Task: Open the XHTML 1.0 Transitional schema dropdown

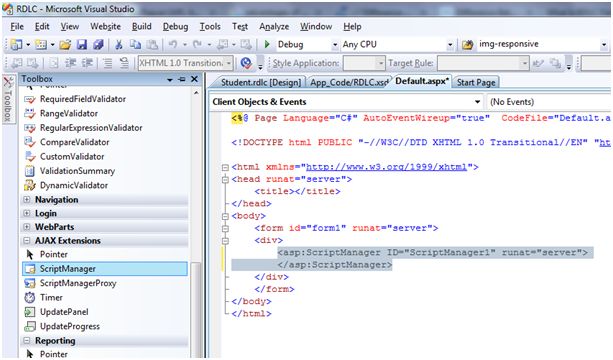Action: coord(229,63)
